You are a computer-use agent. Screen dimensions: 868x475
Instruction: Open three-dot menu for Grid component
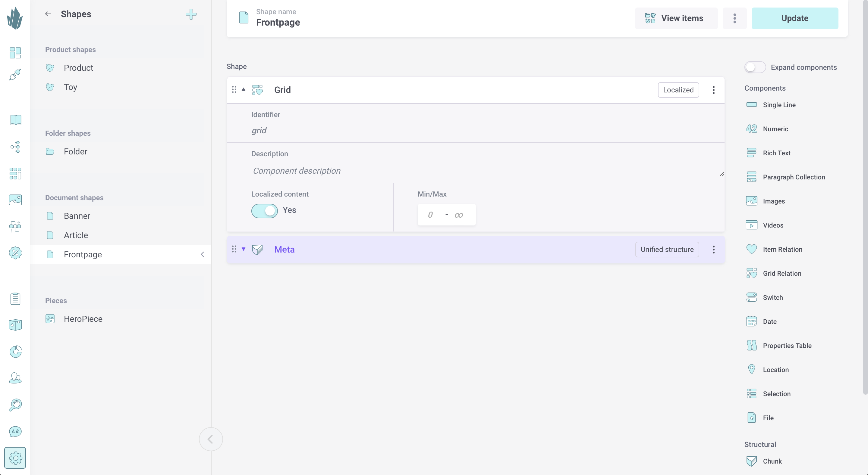[714, 89]
